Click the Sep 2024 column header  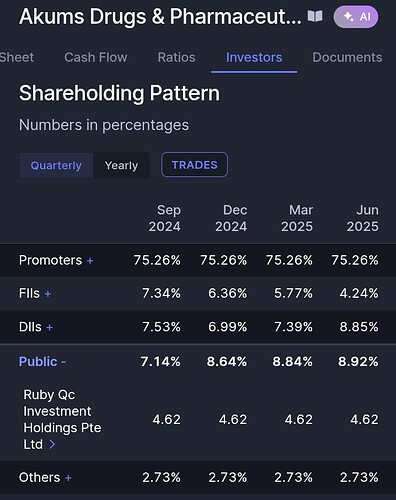tap(165, 218)
